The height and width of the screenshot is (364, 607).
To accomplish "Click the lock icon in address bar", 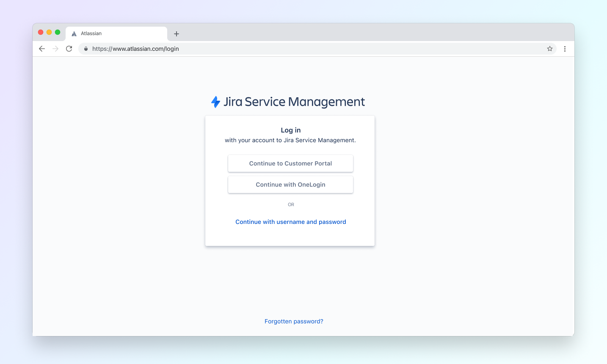I will pyautogui.click(x=86, y=49).
